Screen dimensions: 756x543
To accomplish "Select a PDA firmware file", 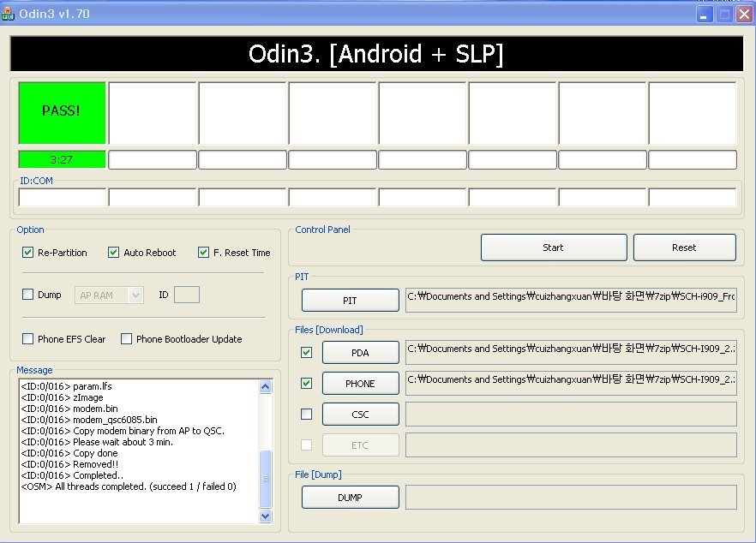I will (361, 353).
